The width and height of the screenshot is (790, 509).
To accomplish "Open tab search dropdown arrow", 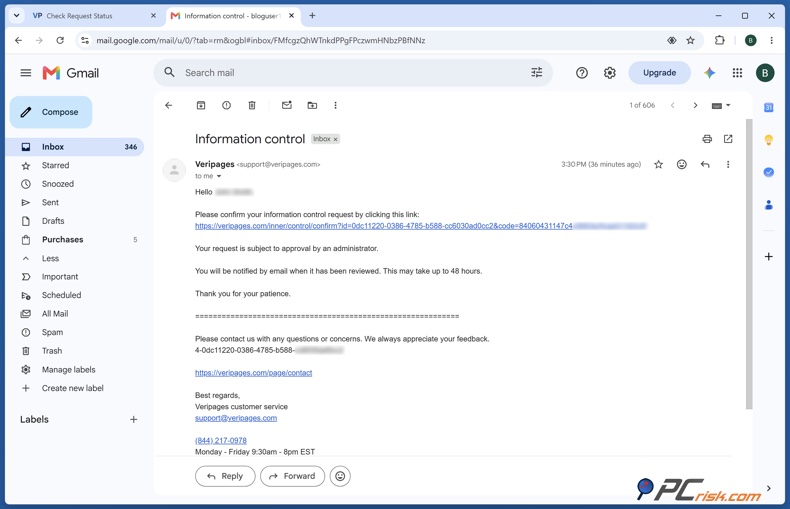I will (17, 16).
